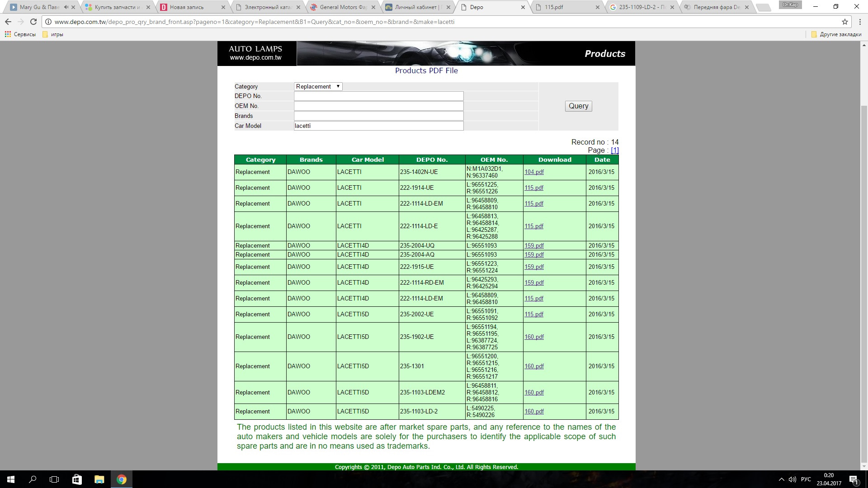This screenshot has height=488, width=868.
Task: Open the Chrome three-dot menu
Action: tap(859, 22)
